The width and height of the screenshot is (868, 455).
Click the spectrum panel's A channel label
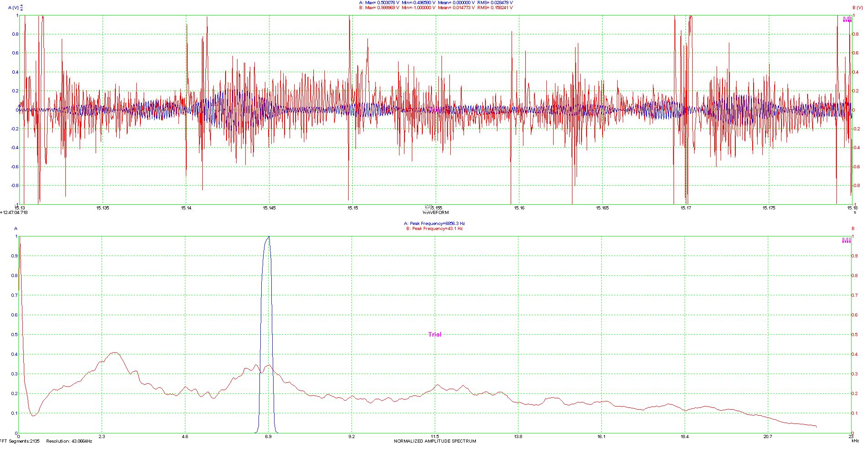[16, 229]
